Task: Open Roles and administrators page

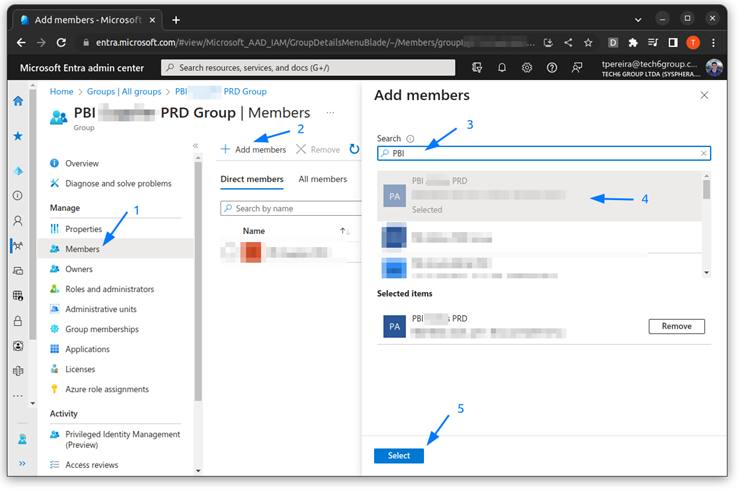Action: 109,289
